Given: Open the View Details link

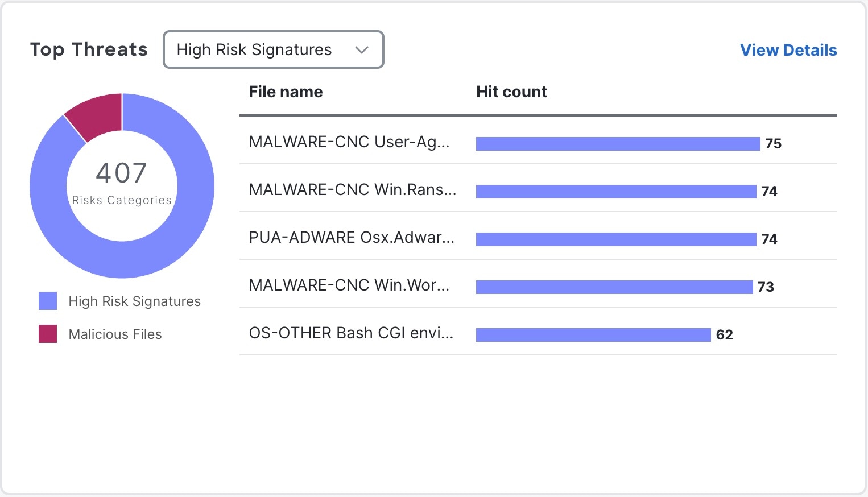Looking at the screenshot, I should tap(788, 50).
